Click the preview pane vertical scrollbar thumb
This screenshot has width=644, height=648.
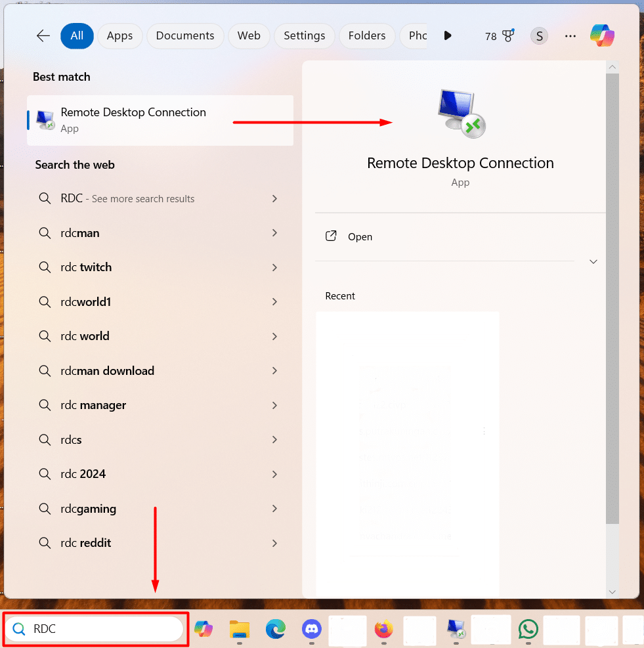click(x=612, y=299)
